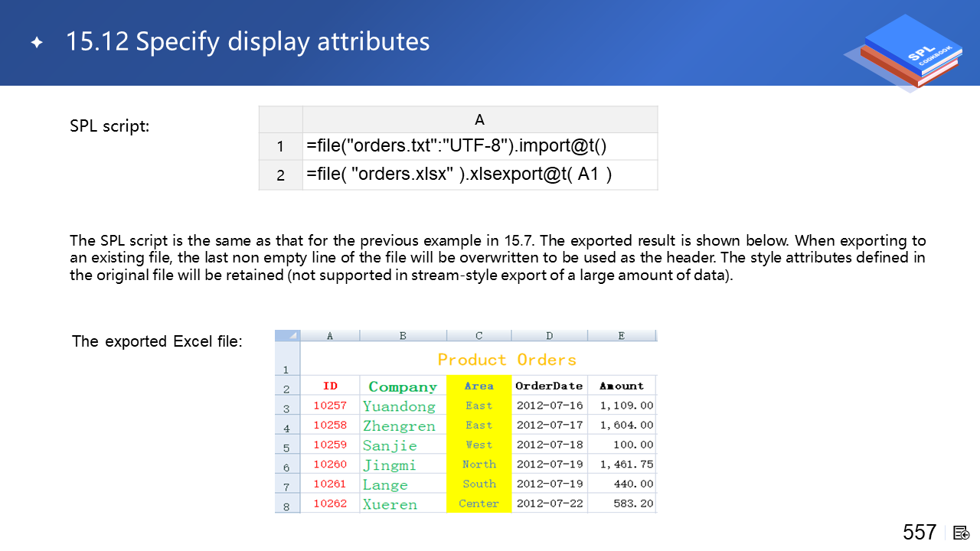Click the amount cell showing 1,461.75
This screenshot has height=551, width=980.
[x=626, y=465]
